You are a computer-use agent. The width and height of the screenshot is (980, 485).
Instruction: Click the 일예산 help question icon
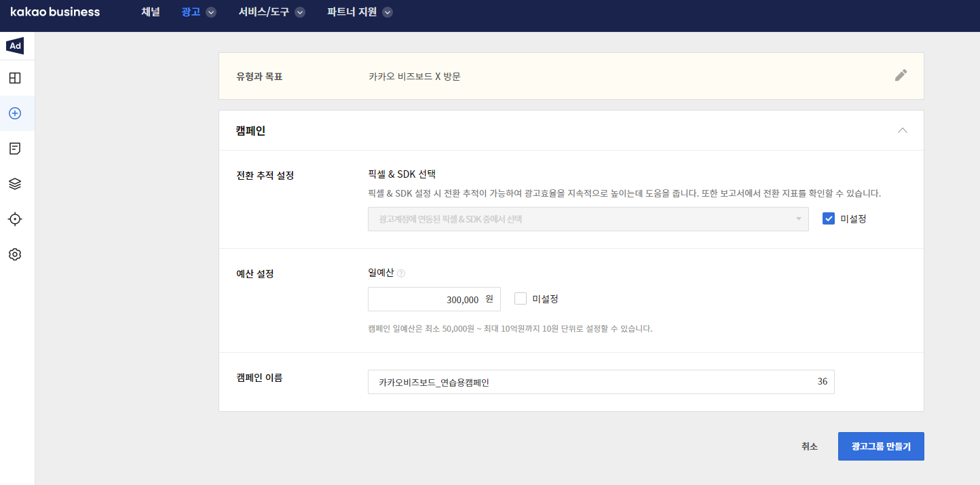pos(401,273)
